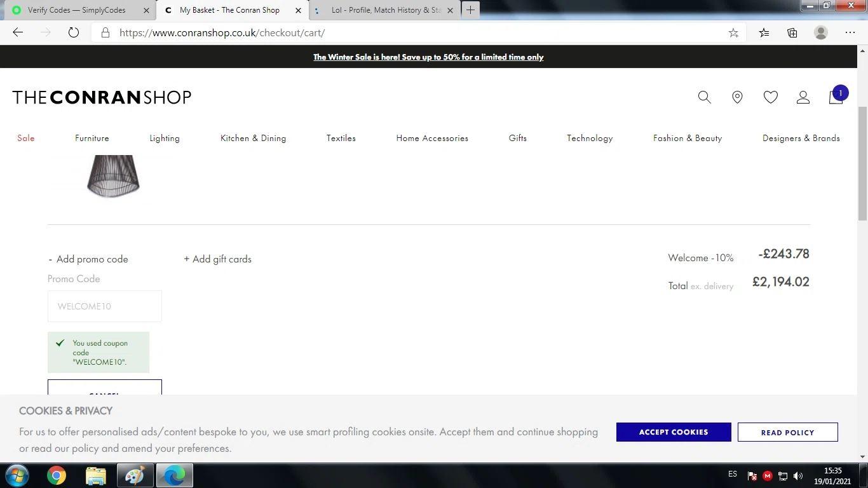Viewport: 868px width, 488px height.
Task: Open the Gifts menu
Action: [x=518, y=138]
